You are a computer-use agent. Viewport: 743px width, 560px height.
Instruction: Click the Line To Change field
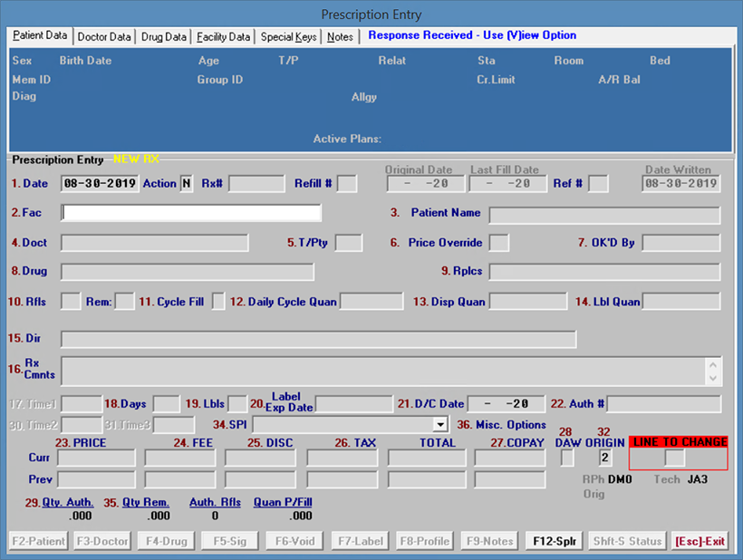click(675, 458)
